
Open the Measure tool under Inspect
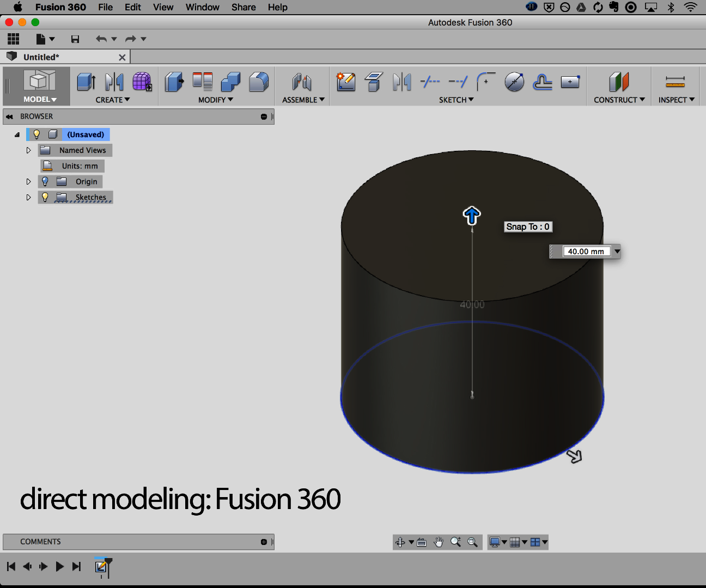[675, 82]
